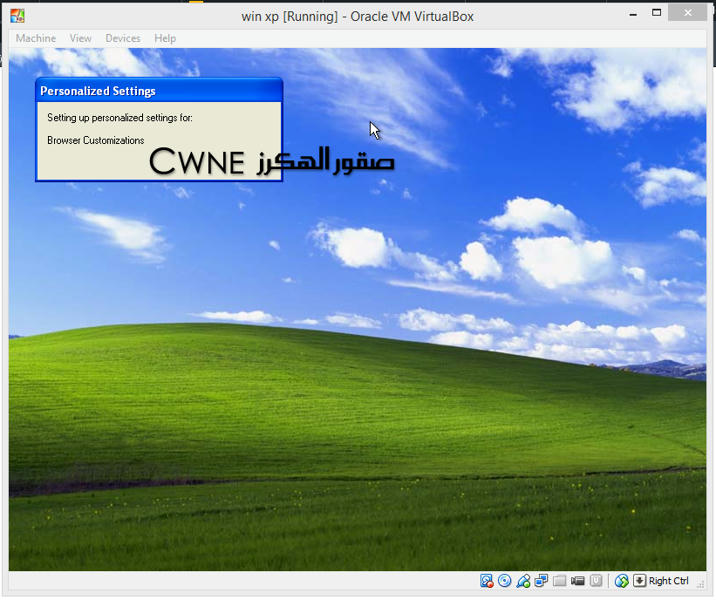The image size is (716, 600).
Task: Click the hard disk activity indicator icon
Action: [x=487, y=581]
